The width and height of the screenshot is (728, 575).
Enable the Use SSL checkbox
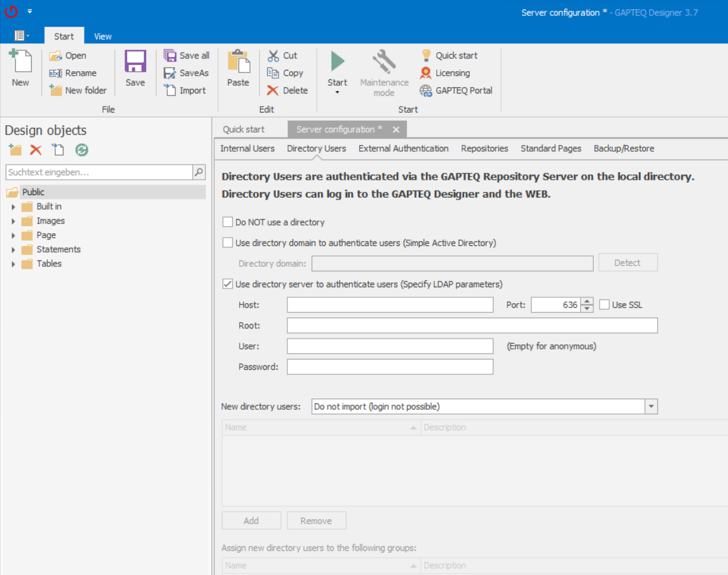pyautogui.click(x=604, y=304)
